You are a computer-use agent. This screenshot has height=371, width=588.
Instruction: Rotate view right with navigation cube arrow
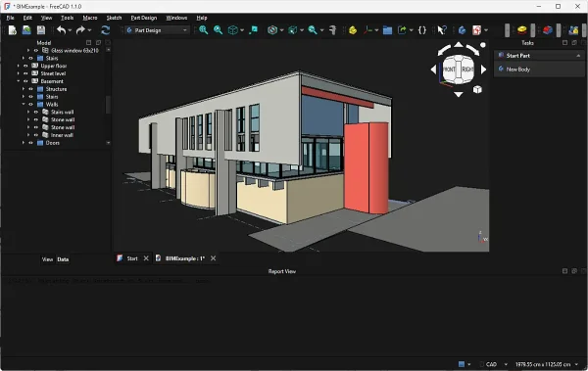484,70
